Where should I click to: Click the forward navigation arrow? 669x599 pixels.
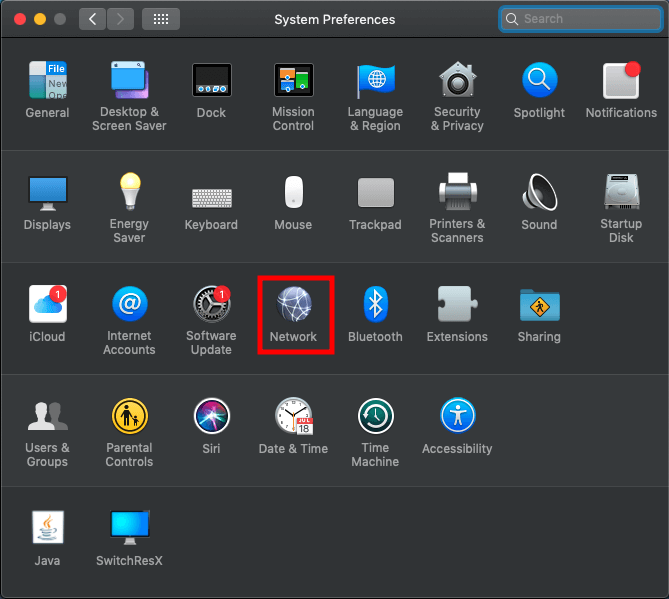click(x=120, y=19)
